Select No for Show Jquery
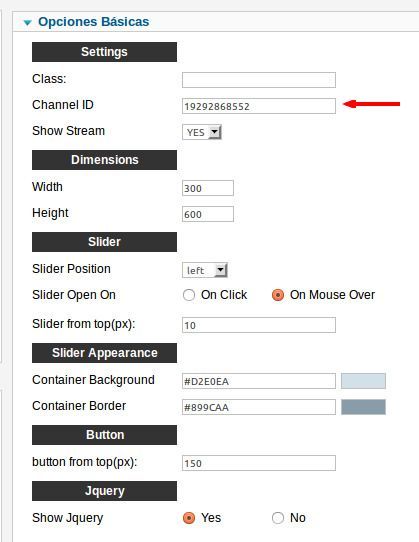This screenshot has width=419, height=542. [278, 518]
